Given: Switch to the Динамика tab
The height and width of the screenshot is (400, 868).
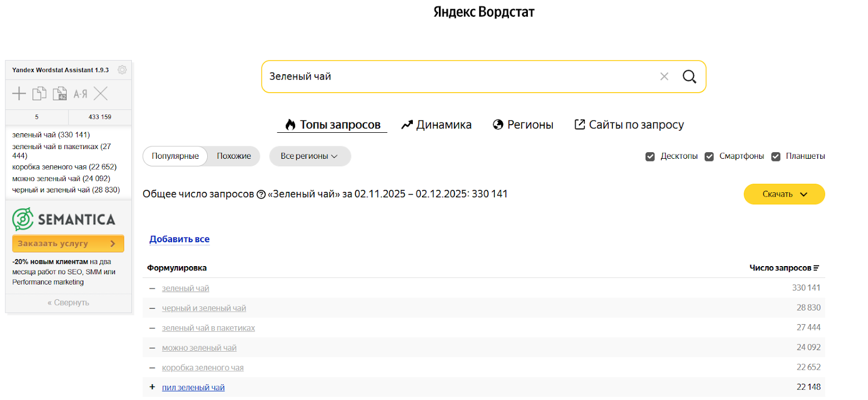Looking at the screenshot, I should (x=437, y=125).
